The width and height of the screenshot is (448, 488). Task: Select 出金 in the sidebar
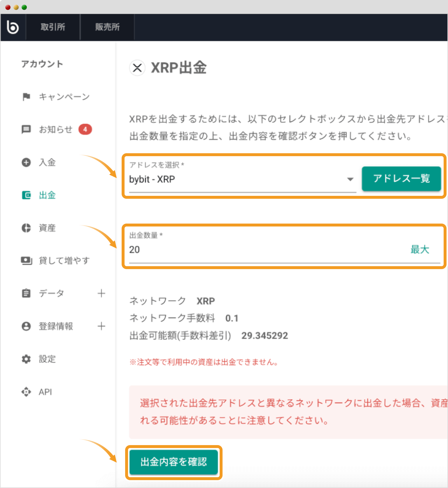click(x=47, y=195)
